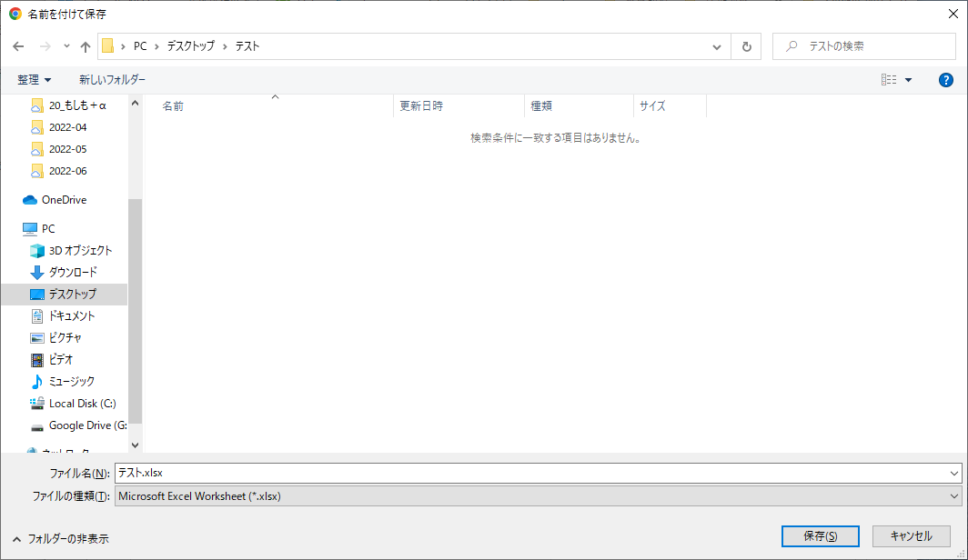Viewport: 968px width, 560px height.
Task: Click the 保存(S) button
Action: coord(820,536)
